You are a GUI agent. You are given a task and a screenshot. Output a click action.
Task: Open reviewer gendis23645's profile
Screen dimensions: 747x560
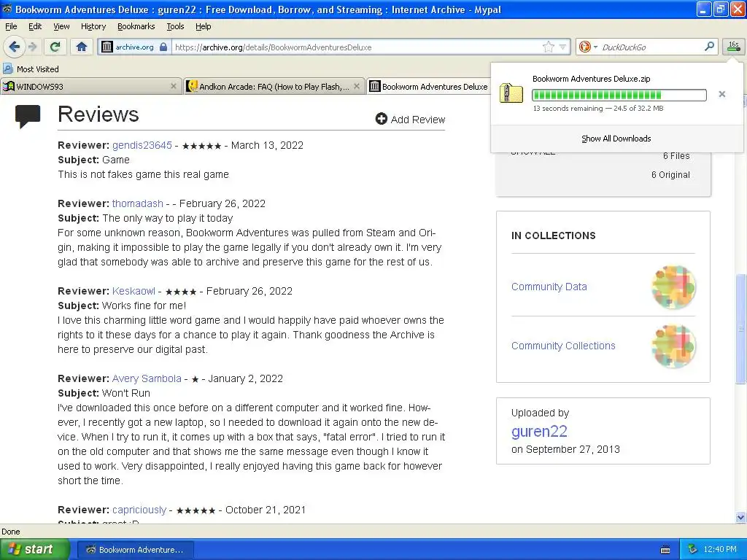pyautogui.click(x=142, y=145)
